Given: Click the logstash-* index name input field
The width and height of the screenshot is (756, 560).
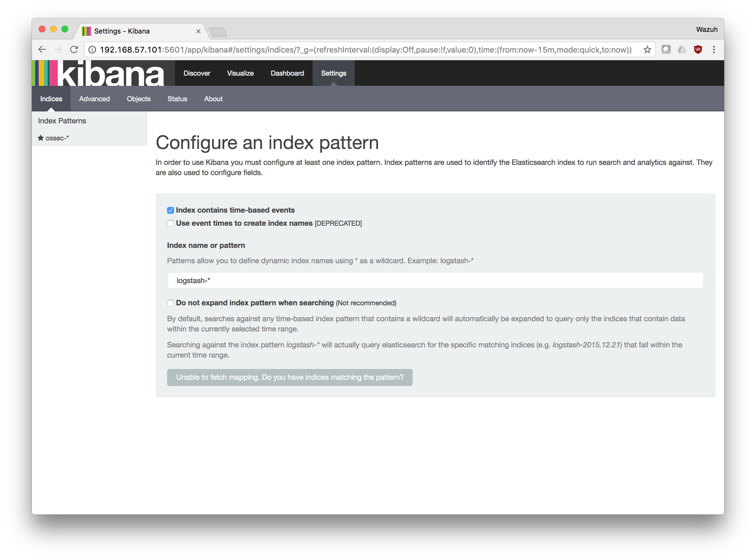Looking at the screenshot, I should click(435, 280).
